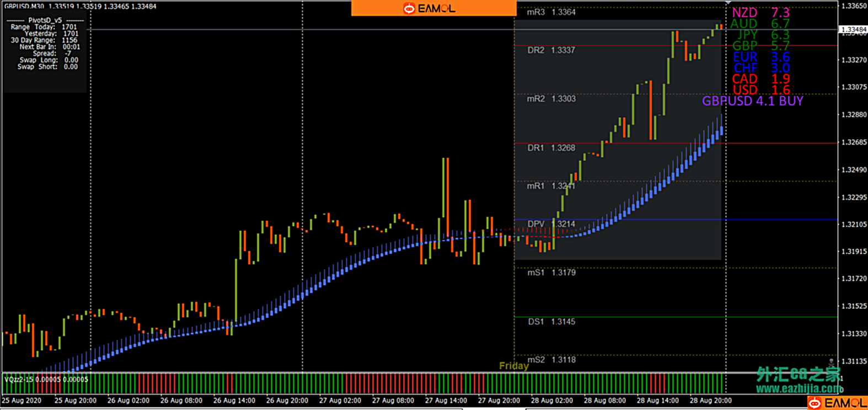Image resolution: width=868 pixels, height=410 pixels.
Task: Click the mR3 1.3364 level label
Action: point(551,12)
